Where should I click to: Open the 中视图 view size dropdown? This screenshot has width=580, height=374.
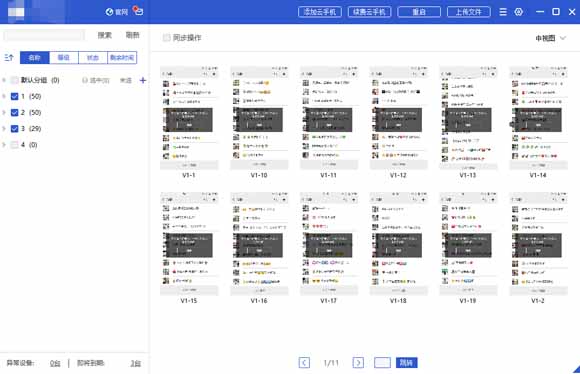(x=550, y=38)
